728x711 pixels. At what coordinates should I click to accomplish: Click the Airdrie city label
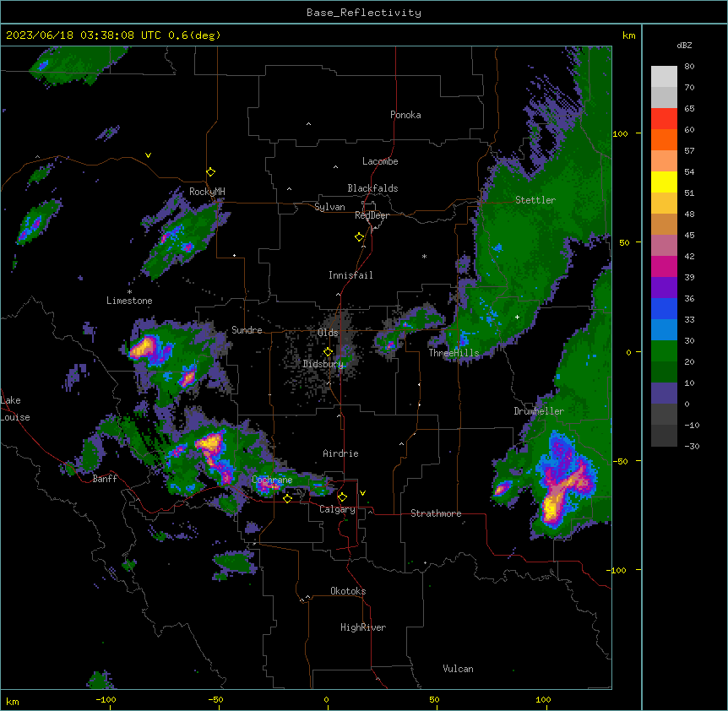click(x=341, y=453)
